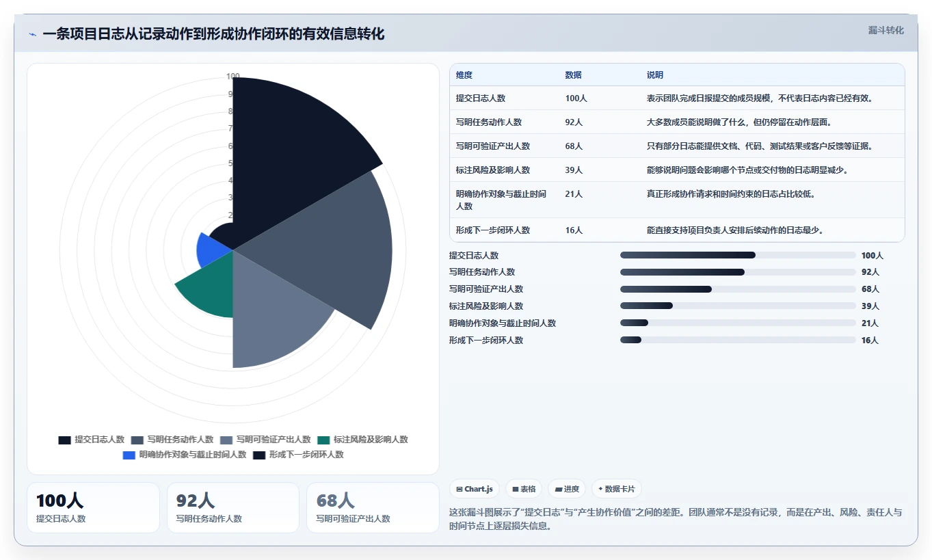Click the 68人 value in table
This screenshot has width=932, height=560.
pyautogui.click(x=574, y=146)
